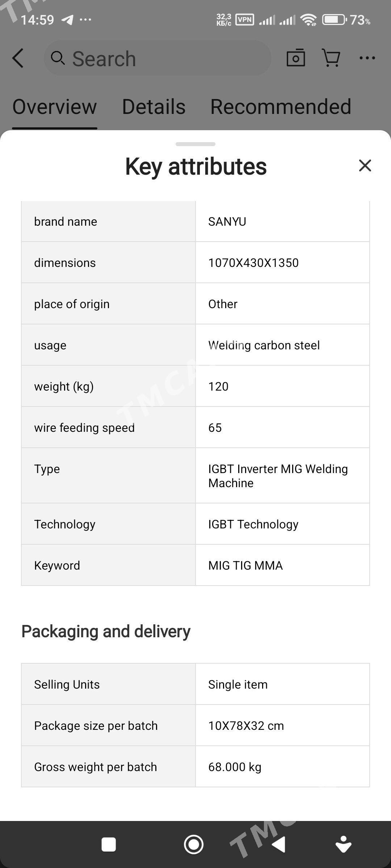Screen dimensions: 391x868
Task: Tap the Android home circle button
Action: click(x=194, y=844)
